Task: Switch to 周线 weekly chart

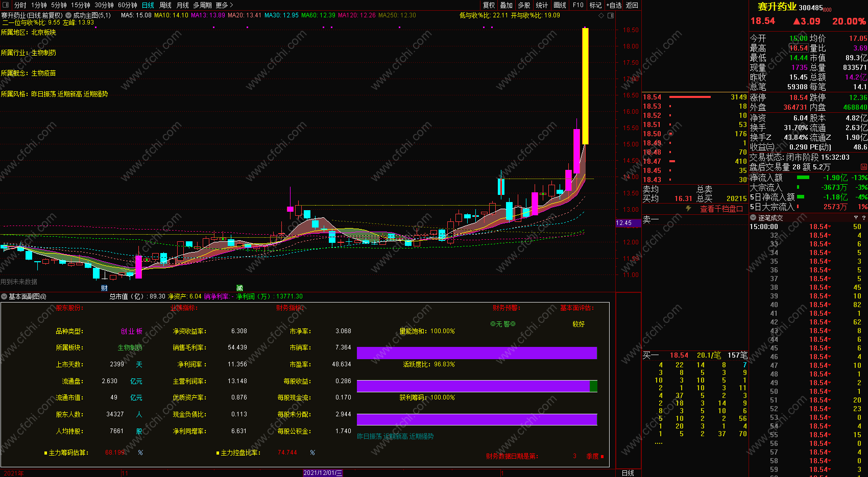Action: tap(165, 5)
